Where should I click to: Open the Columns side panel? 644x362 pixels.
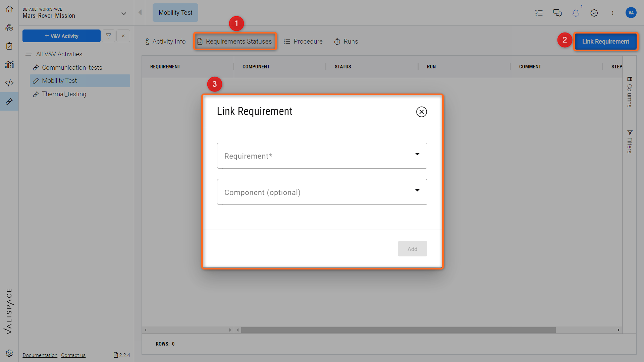[x=630, y=92]
